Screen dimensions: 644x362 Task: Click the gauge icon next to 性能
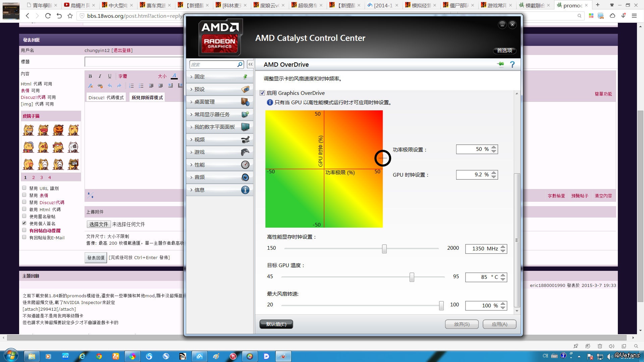pyautogui.click(x=245, y=165)
